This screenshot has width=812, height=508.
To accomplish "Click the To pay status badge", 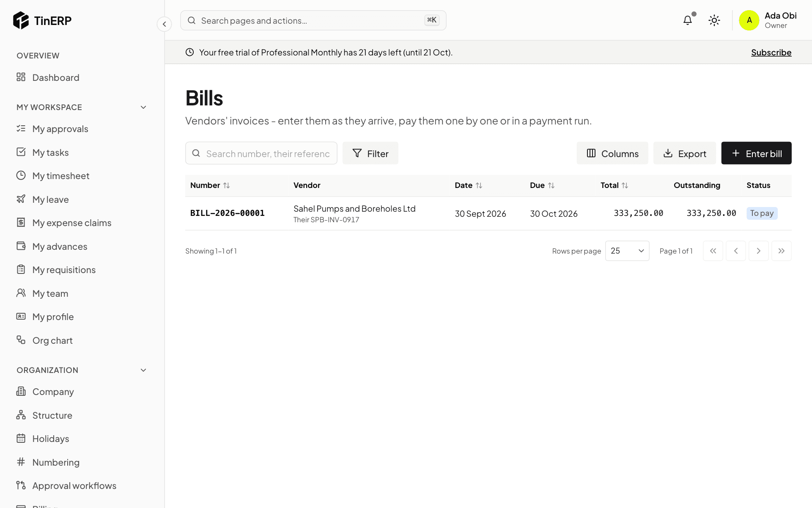I will pos(762,213).
